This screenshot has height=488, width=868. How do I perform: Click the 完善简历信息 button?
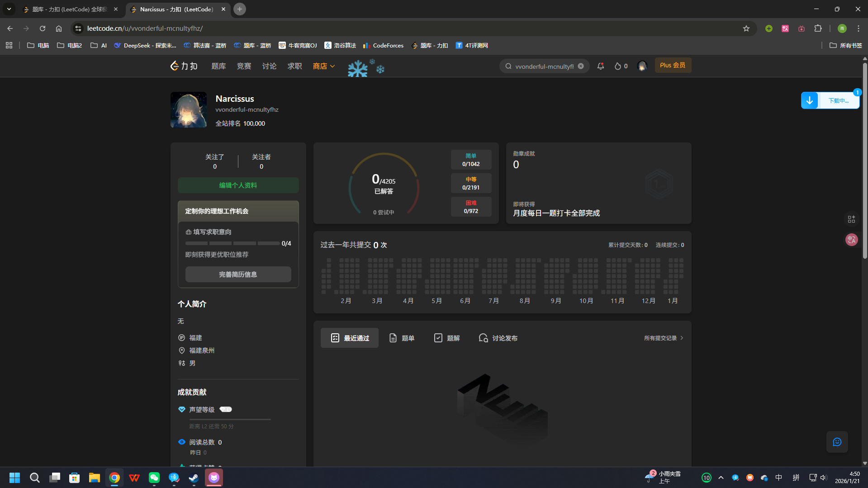(x=238, y=275)
